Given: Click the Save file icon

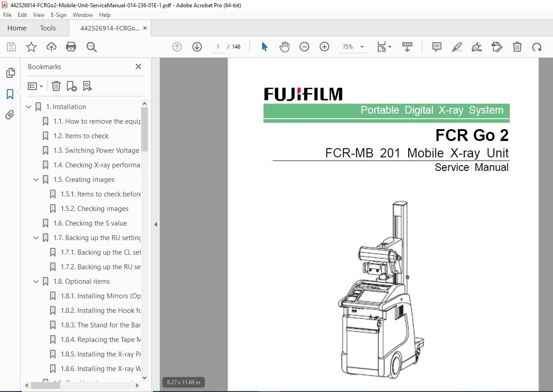Looking at the screenshot, I should [x=11, y=47].
